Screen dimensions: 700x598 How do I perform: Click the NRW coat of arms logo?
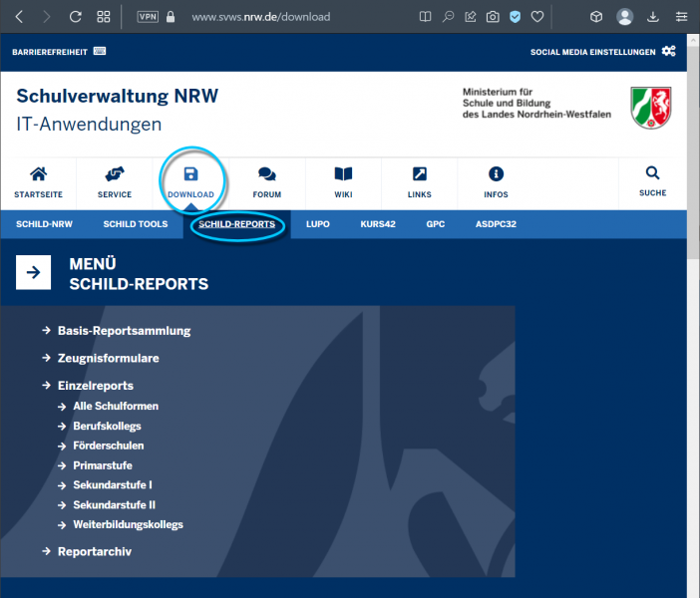point(651,108)
